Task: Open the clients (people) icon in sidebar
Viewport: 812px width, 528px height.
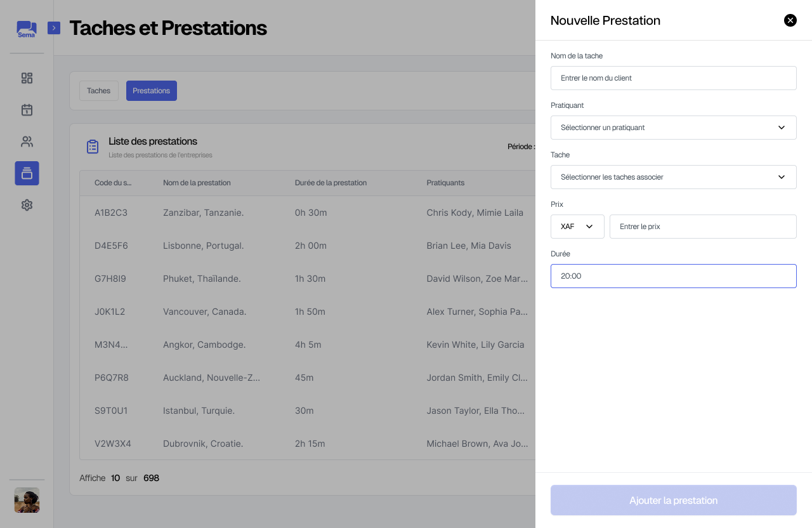Action: (27, 142)
